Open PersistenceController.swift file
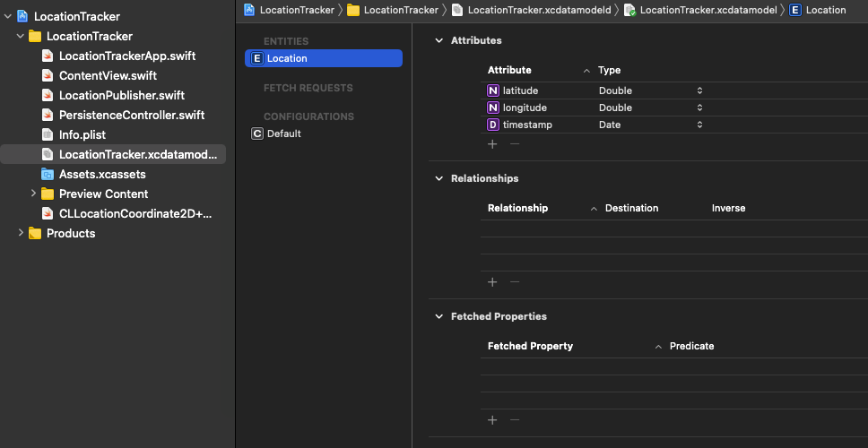The width and height of the screenshot is (868, 448). click(x=131, y=115)
